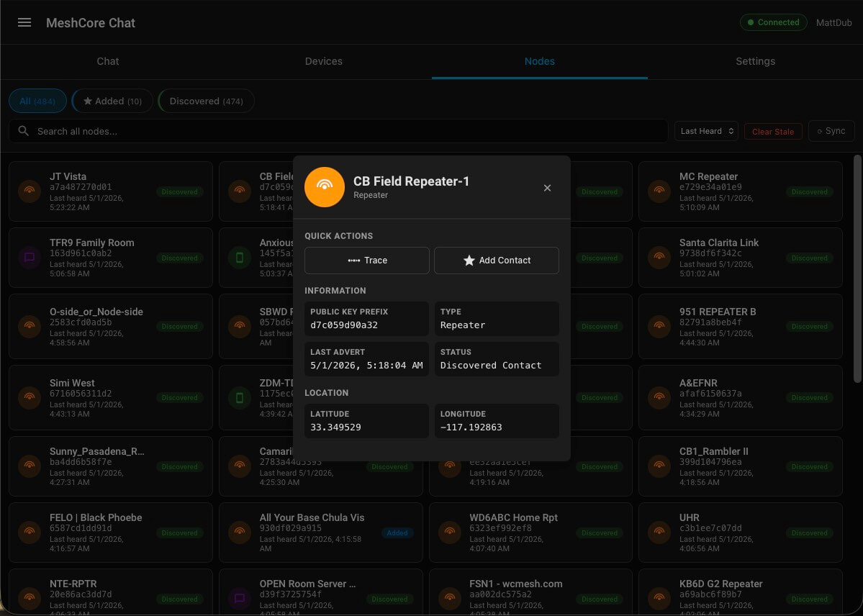
Task: Click the JT Vista repeater icon
Action: pyautogui.click(x=30, y=191)
